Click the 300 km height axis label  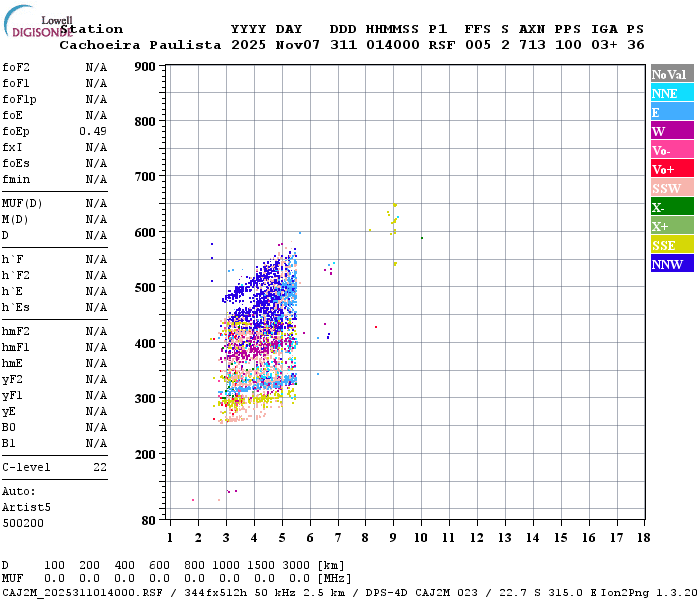click(x=145, y=399)
